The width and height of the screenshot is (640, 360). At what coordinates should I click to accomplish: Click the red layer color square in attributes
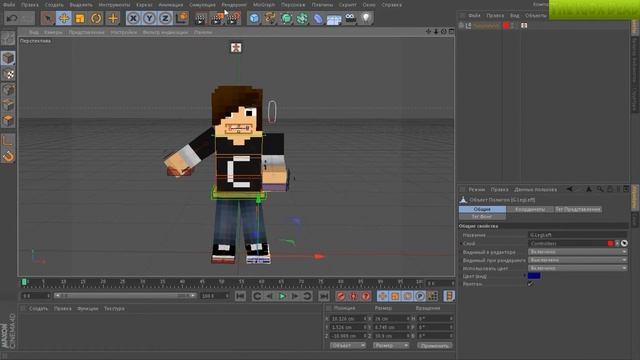[x=610, y=243]
